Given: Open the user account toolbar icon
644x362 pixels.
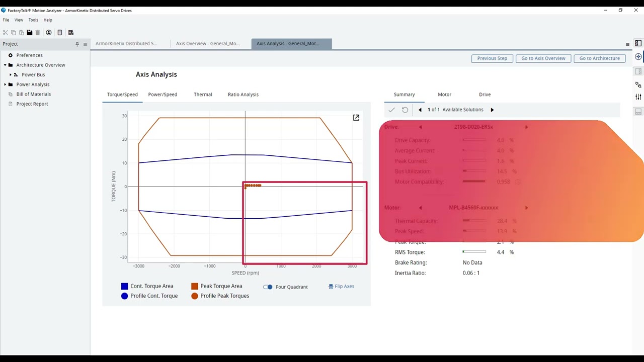Looking at the screenshot, I should tap(49, 33).
